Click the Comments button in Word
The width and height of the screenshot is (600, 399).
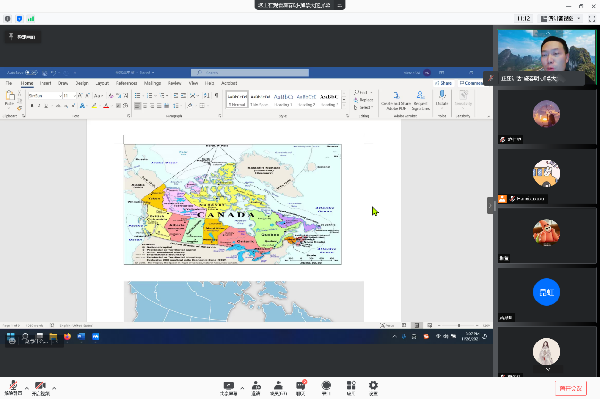click(471, 83)
